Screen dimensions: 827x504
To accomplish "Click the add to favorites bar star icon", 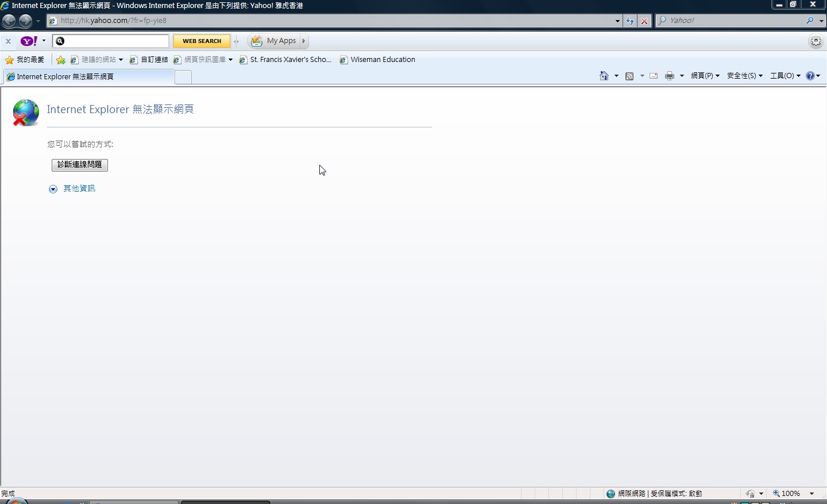I will 60,60.
